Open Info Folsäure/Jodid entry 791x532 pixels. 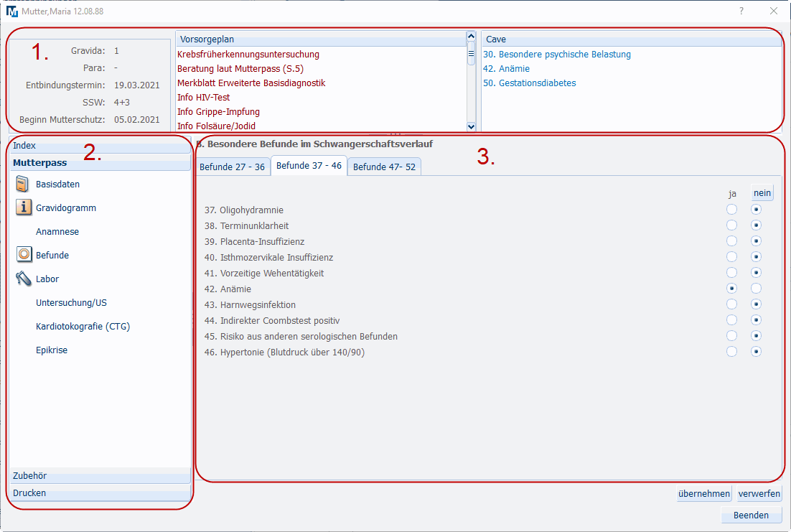click(x=216, y=126)
